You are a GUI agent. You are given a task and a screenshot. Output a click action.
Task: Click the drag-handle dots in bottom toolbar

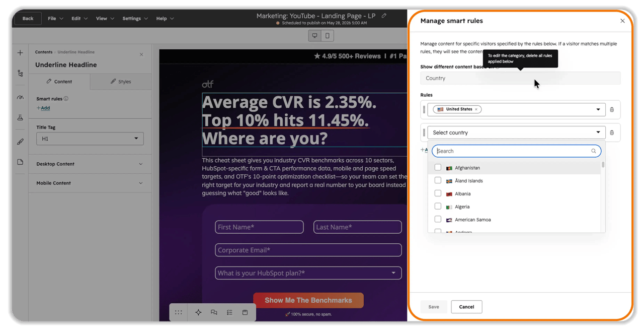click(179, 312)
